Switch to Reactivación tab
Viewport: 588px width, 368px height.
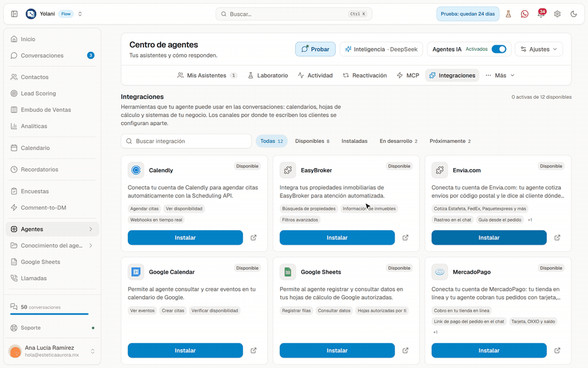click(365, 75)
